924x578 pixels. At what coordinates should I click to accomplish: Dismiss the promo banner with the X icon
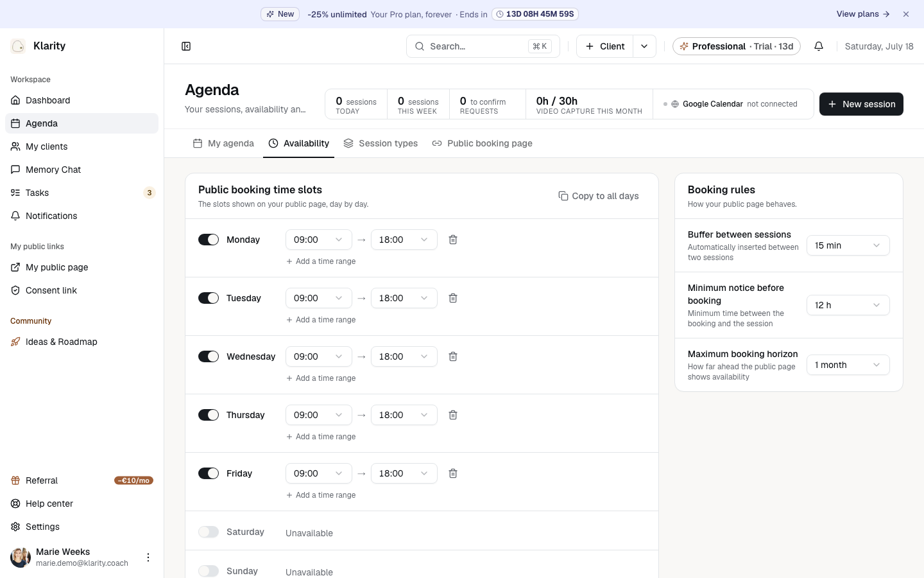coord(906,14)
